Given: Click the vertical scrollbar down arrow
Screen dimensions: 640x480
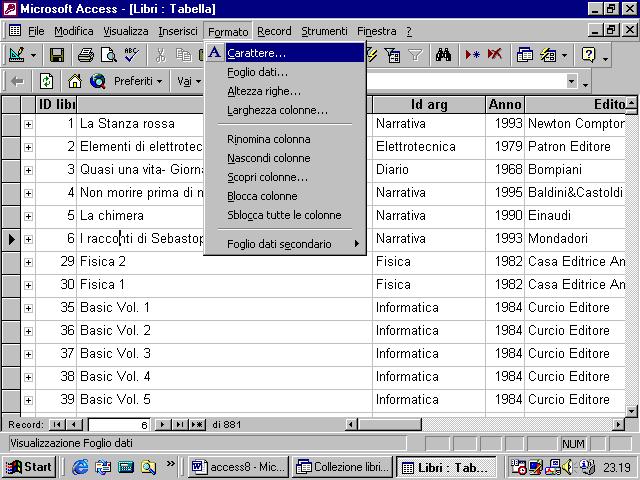Looking at the screenshot, I should 631,411.
